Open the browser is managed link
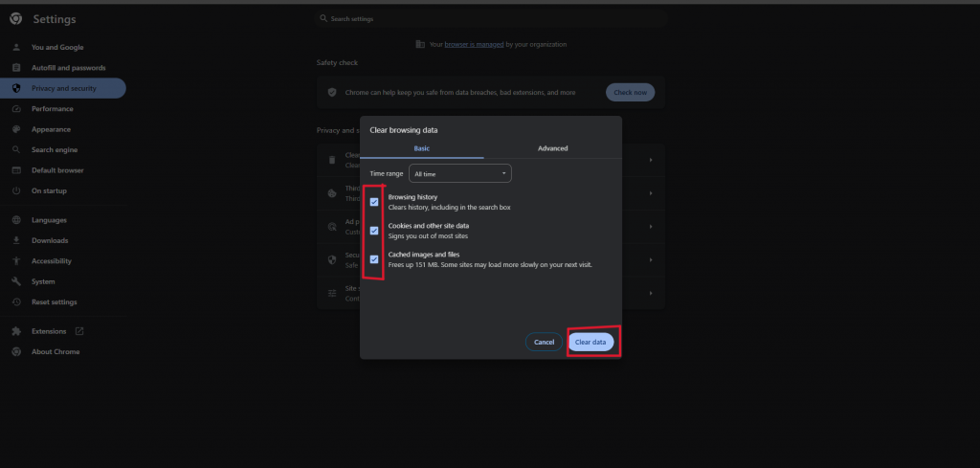The width and height of the screenshot is (980, 468). 474,44
